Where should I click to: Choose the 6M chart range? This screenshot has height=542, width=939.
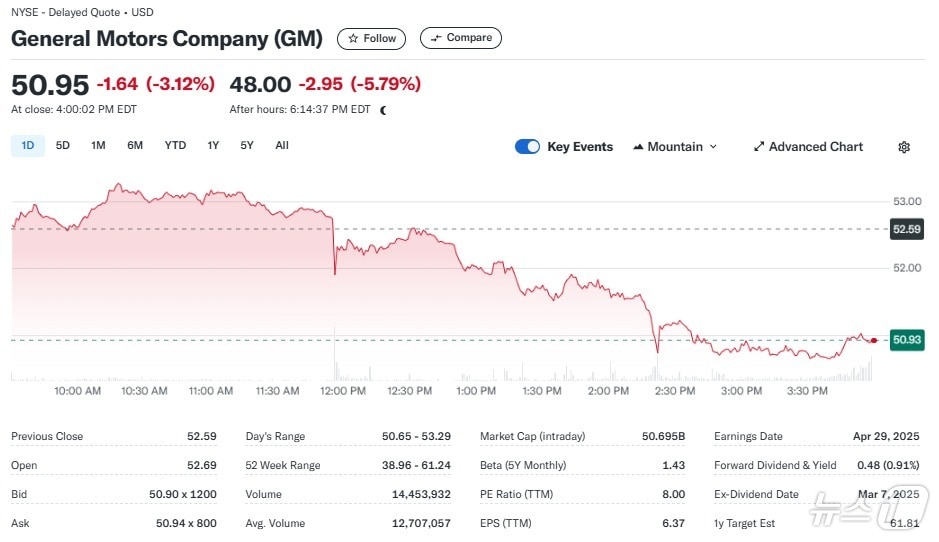click(x=135, y=145)
